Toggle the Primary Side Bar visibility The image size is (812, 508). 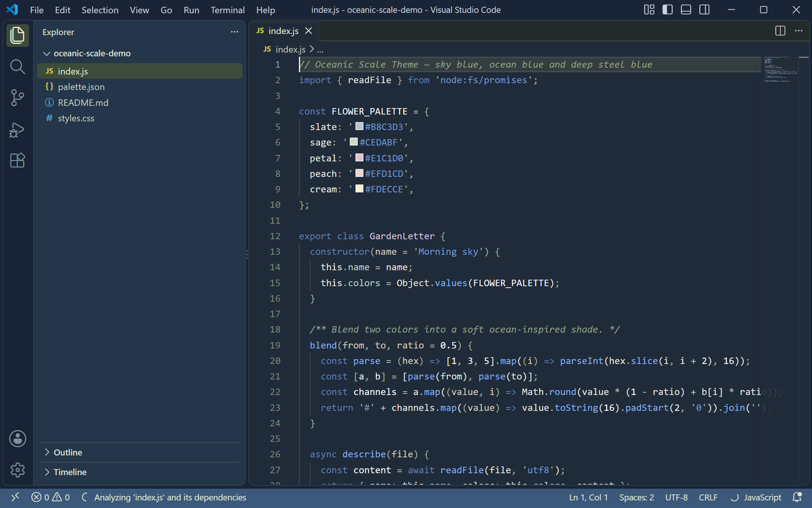coord(668,10)
